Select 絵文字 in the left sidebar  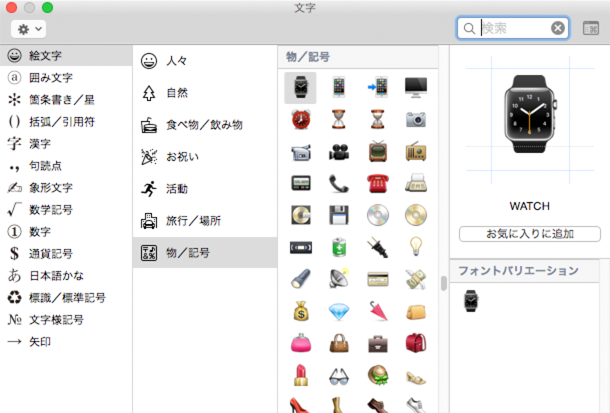click(66, 56)
